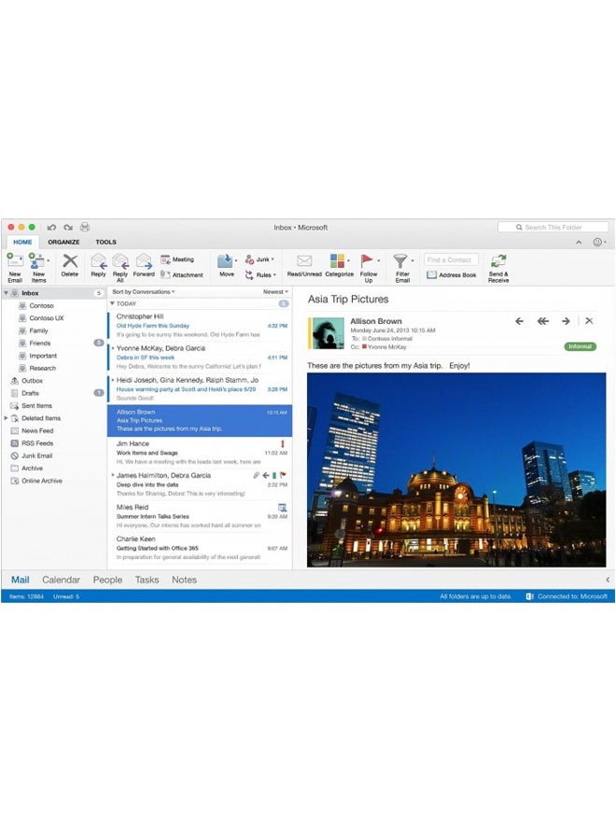This screenshot has width=616, height=840.
Task: Open Jim Hance's Work Items email
Action: [200, 453]
